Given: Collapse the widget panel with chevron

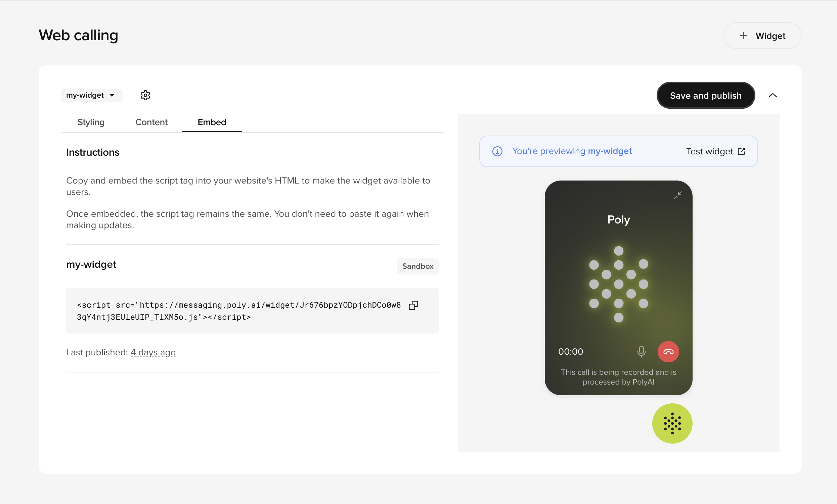Looking at the screenshot, I should 773,95.
